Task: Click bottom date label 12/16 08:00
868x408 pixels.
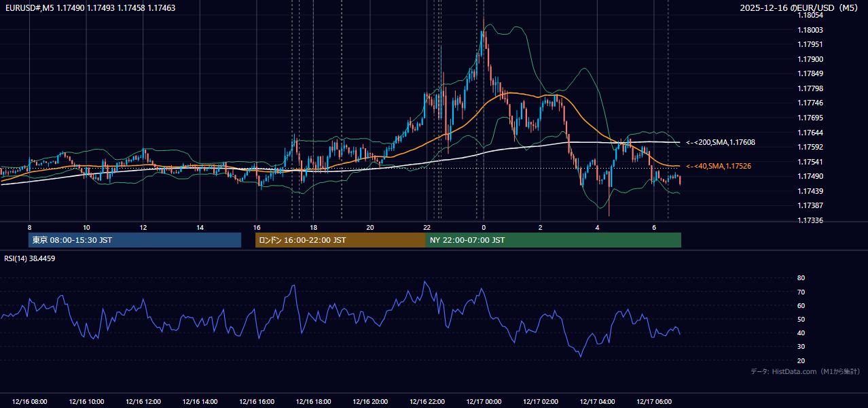Action: (x=30, y=402)
